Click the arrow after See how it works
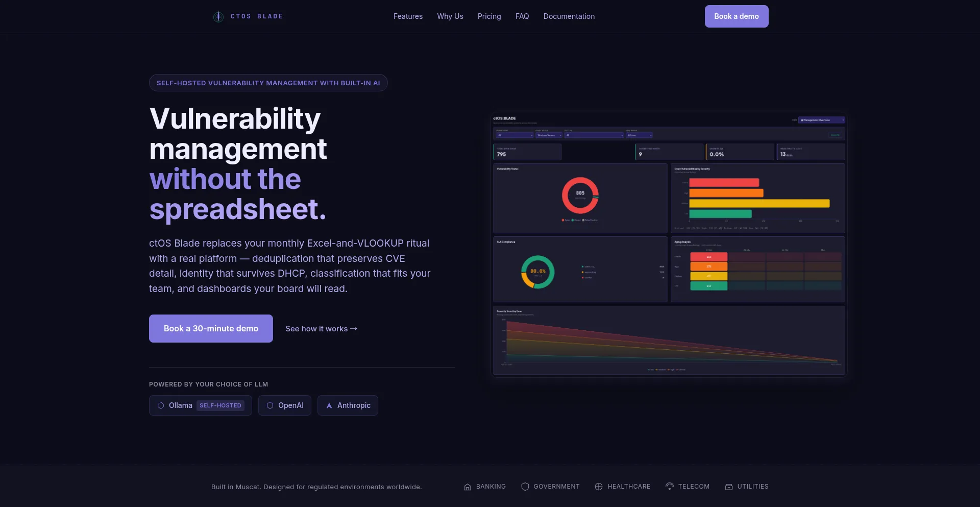 click(354, 329)
